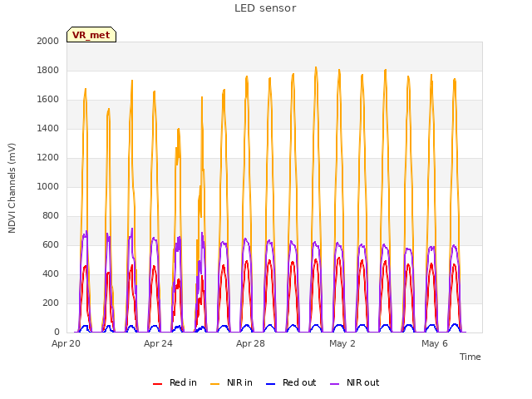Click the 1800 y-axis tick label
The image size is (532, 399).
(48, 70)
